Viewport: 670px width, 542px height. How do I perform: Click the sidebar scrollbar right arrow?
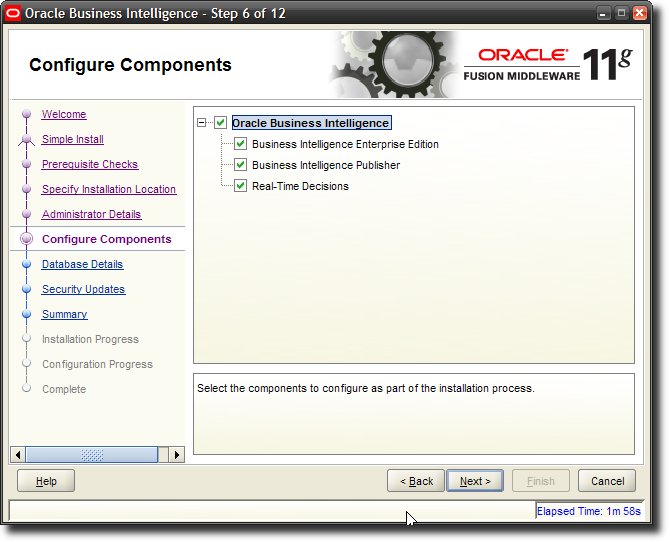click(x=177, y=454)
